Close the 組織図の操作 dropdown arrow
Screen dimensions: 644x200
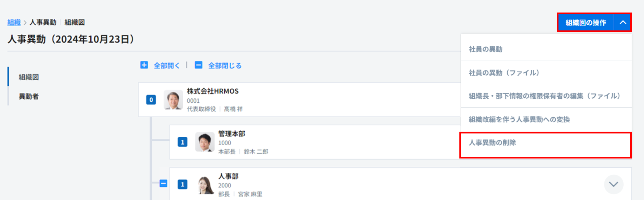[623, 23]
